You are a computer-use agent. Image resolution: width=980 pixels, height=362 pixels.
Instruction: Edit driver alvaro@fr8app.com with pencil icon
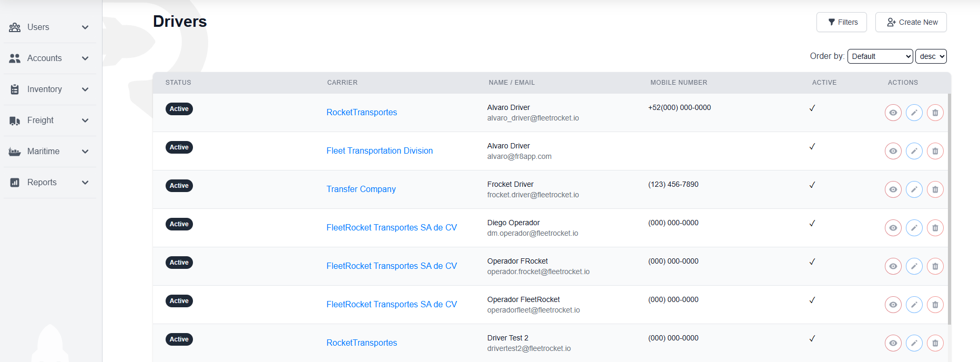tap(914, 151)
